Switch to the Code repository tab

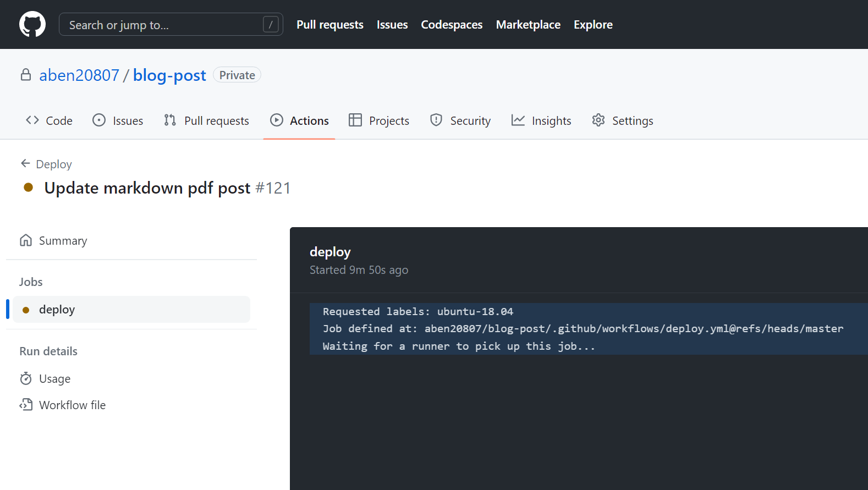(x=49, y=120)
